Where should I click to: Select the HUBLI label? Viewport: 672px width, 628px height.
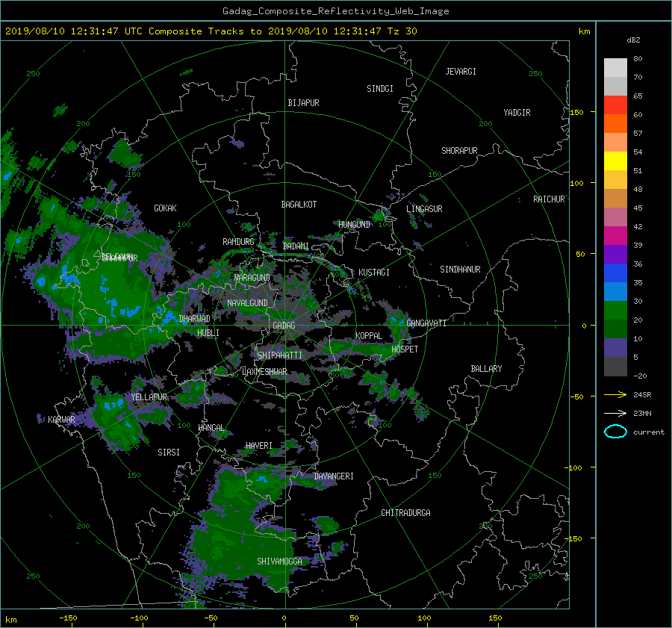(x=208, y=333)
